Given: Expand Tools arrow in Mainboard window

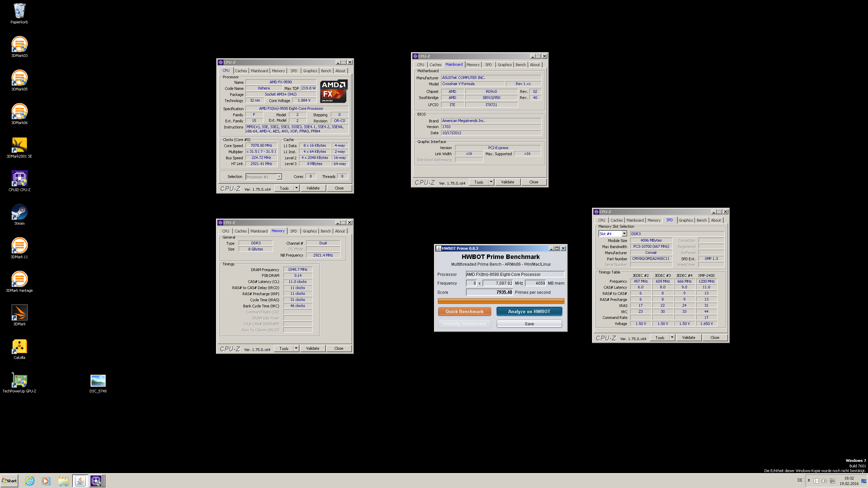Looking at the screenshot, I should click(491, 182).
